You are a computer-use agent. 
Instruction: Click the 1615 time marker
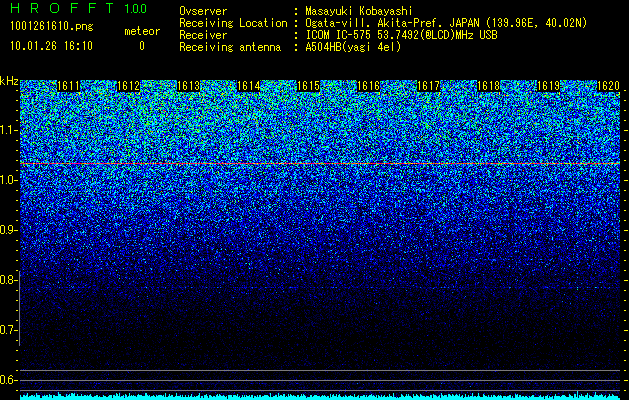pyautogui.click(x=308, y=86)
